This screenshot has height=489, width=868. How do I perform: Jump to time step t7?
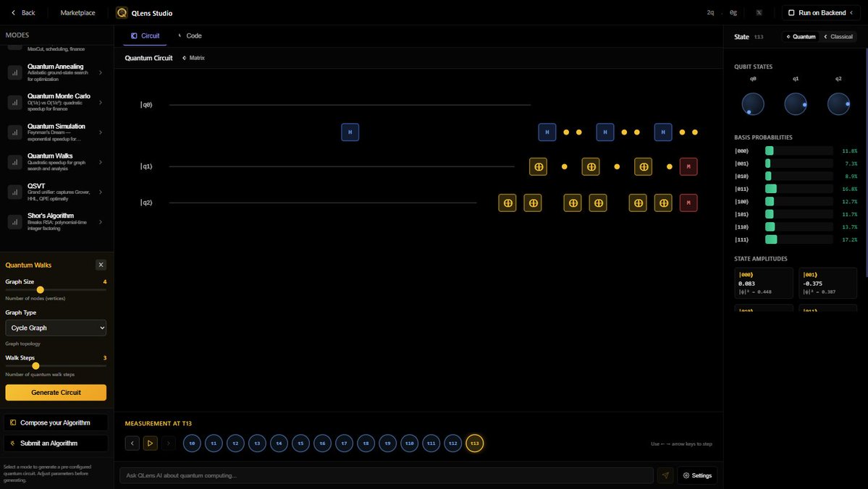click(x=344, y=443)
